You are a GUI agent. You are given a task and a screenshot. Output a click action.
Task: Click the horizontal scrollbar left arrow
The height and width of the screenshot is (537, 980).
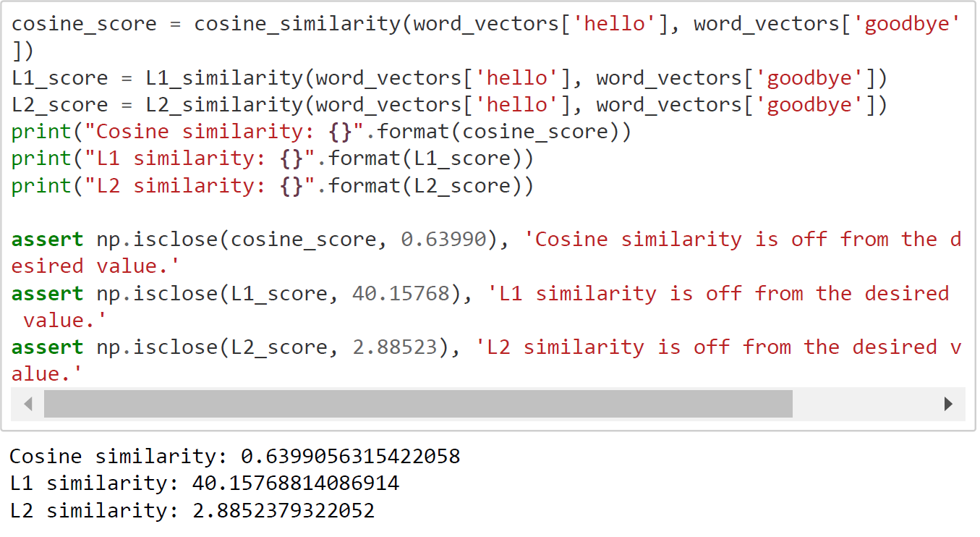pos(27,404)
